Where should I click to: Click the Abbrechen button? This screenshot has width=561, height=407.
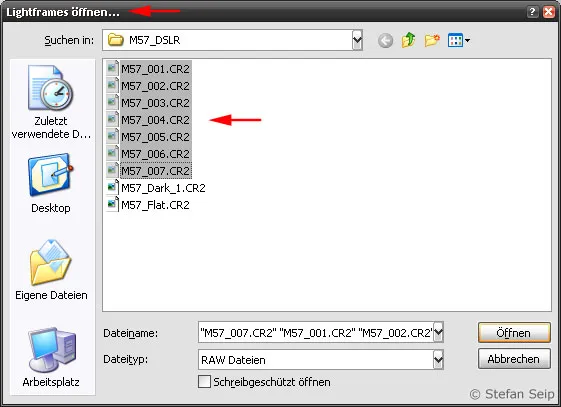click(x=514, y=359)
